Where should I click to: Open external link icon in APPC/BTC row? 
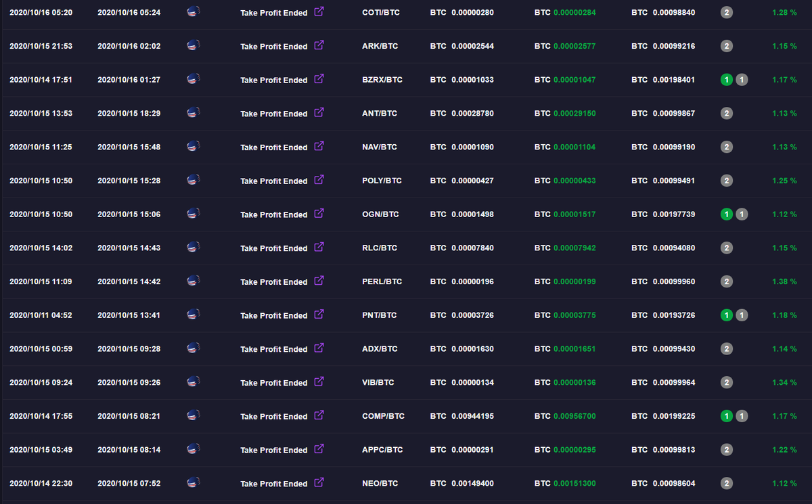pyautogui.click(x=319, y=449)
